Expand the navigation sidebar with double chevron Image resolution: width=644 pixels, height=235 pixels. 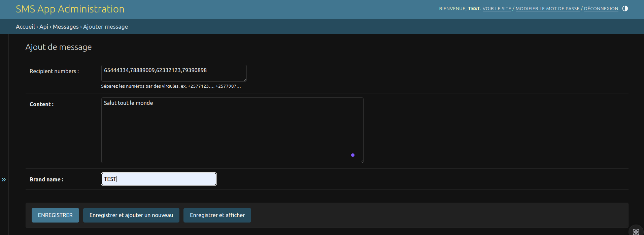click(4, 180)
